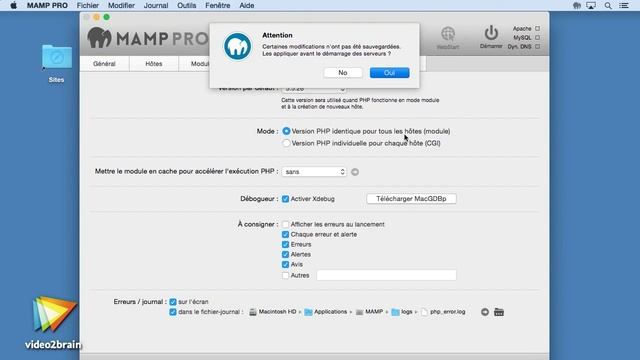
Task: Open the PHP cache module dropdown 'sans'
Action: point(314,172)
